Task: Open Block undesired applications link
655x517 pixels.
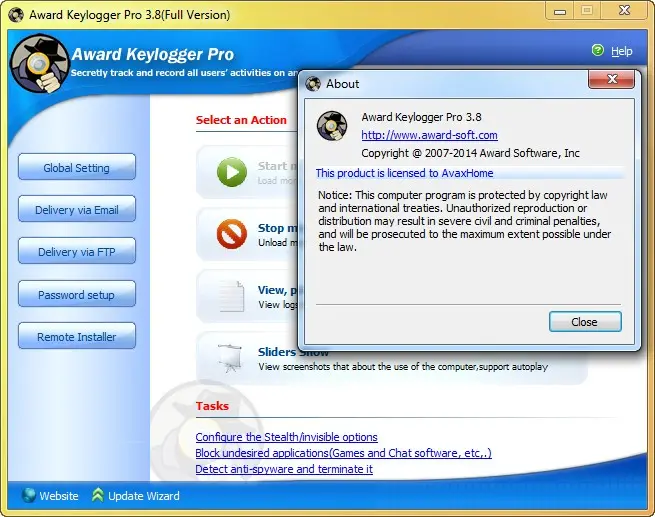Action: [343, 453]
